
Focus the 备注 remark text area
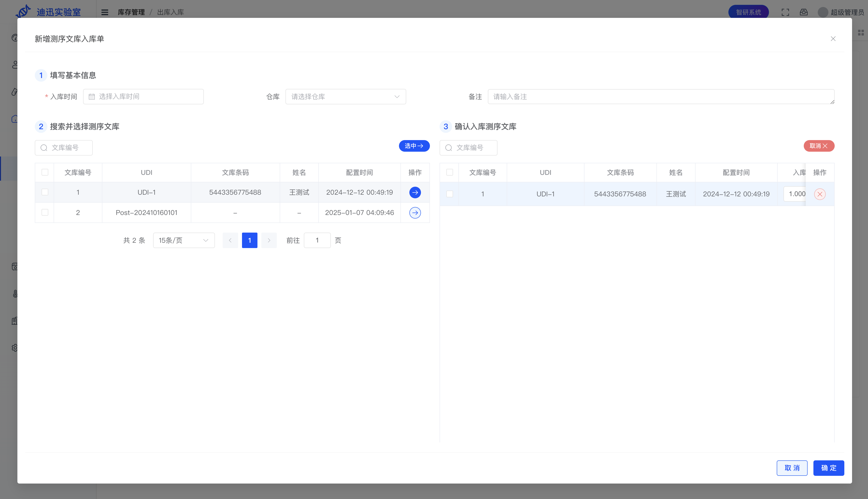click(x=661, y=97)
